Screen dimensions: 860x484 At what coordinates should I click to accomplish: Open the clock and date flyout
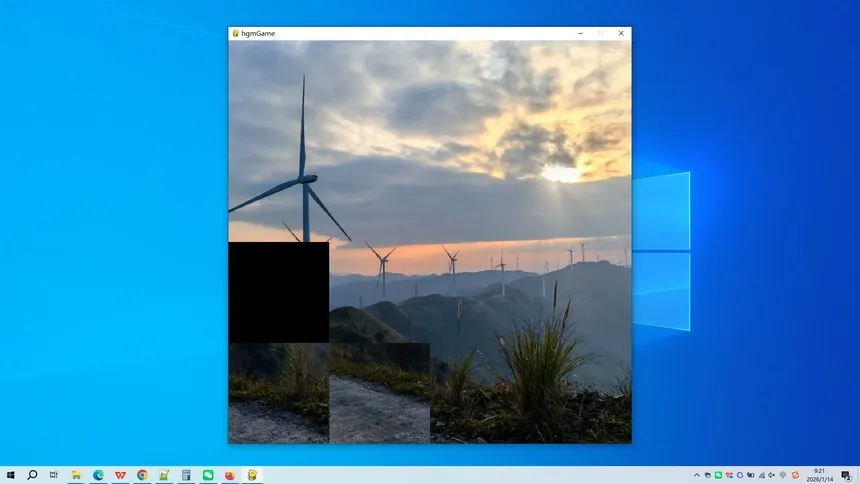click(x=820, y=475)
